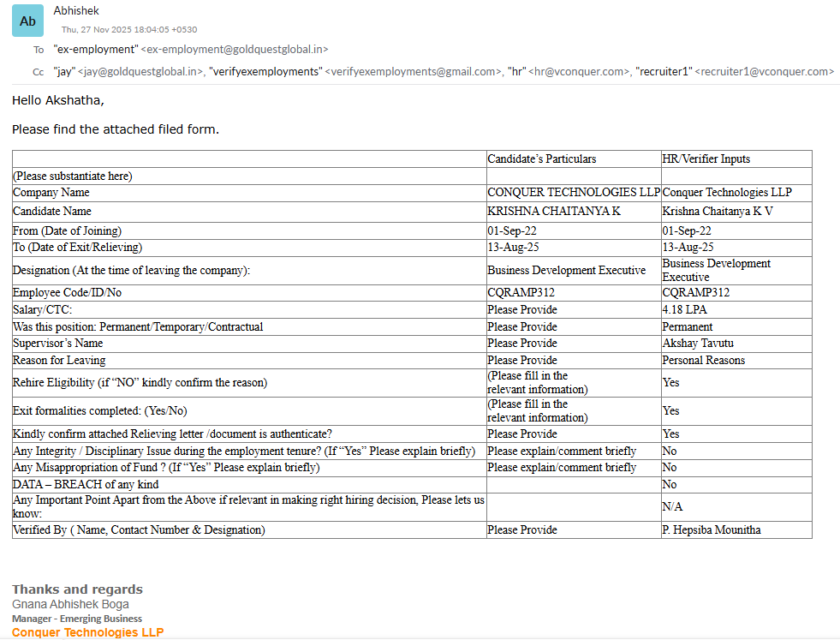
Task: Select the hr@vconquer.com Cc recipient
Action: point(578,72)
